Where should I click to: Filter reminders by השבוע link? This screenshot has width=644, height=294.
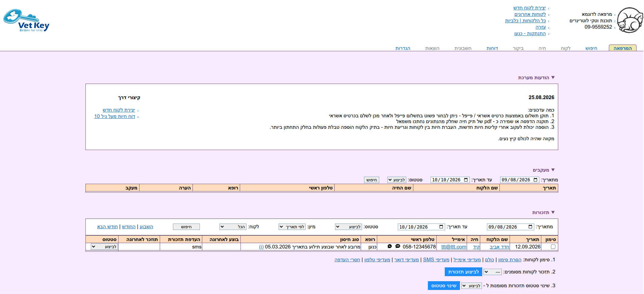click(x=147, y=227)
